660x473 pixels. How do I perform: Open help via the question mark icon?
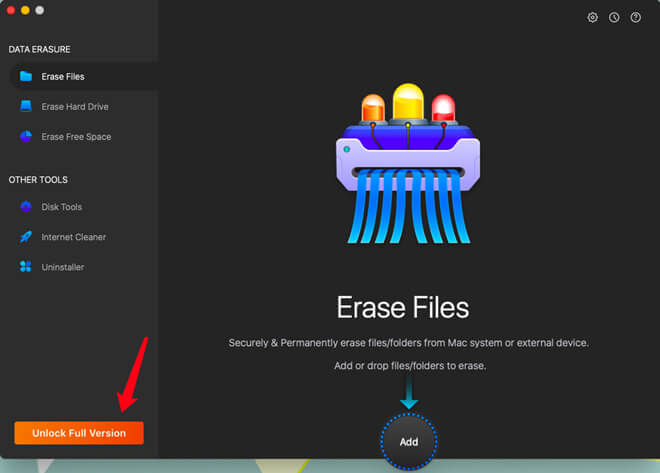(636, 17)
